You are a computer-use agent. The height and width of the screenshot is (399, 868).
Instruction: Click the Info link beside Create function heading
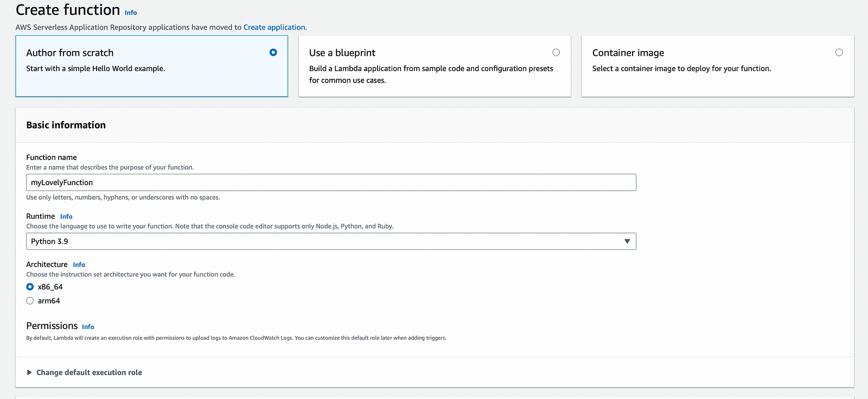click(x=131, y=12)
